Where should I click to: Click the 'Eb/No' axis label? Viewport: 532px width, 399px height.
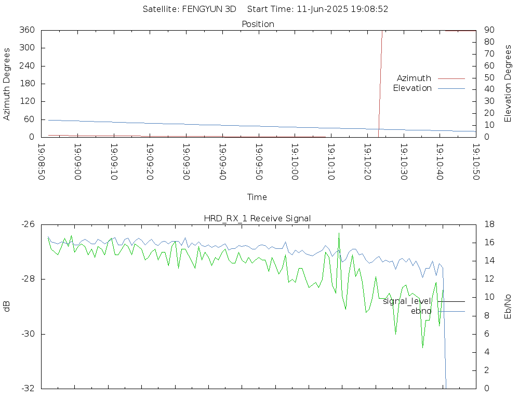508,307
